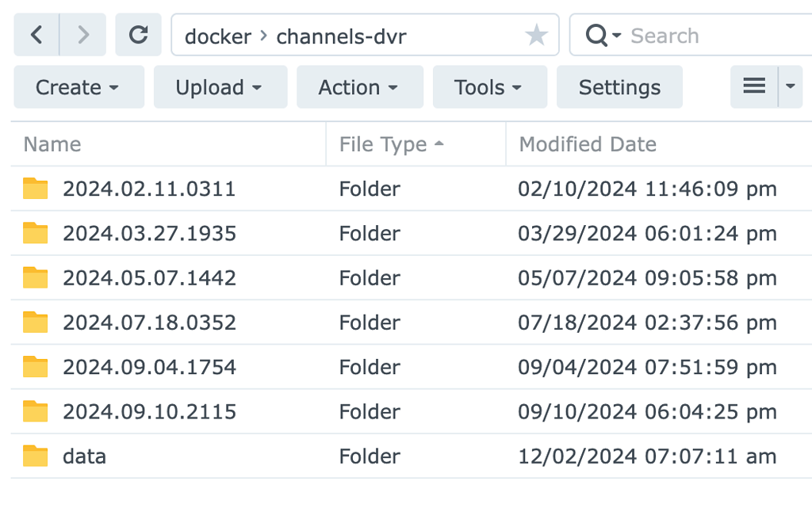Star the channels-dvr folder as favorite
Image resolution: width=812 pixels, height=508 pixels.
[x=537, y=35]
